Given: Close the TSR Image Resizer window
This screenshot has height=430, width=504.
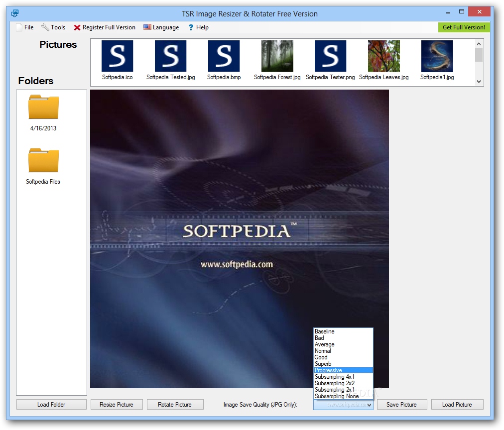Looking at the screenshot, I should click(x=479, y=12).
